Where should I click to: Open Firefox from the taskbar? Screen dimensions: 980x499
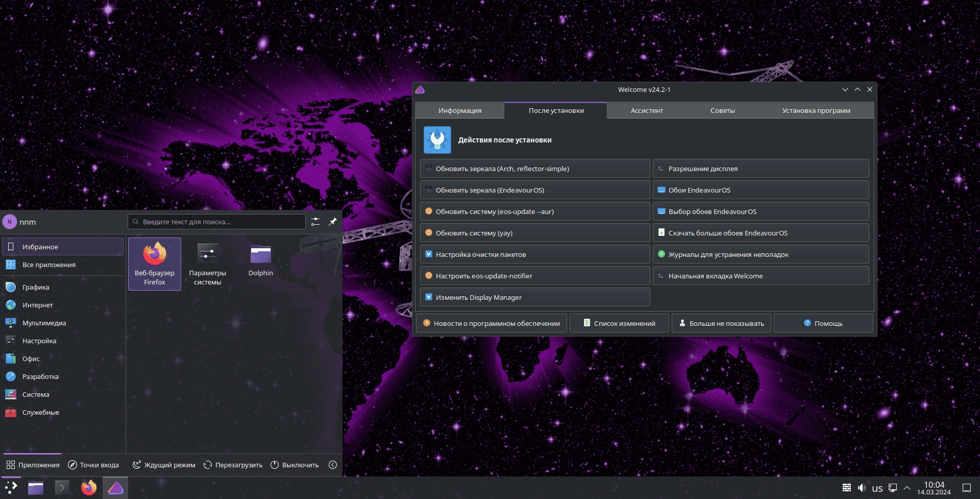pos(89,488)
